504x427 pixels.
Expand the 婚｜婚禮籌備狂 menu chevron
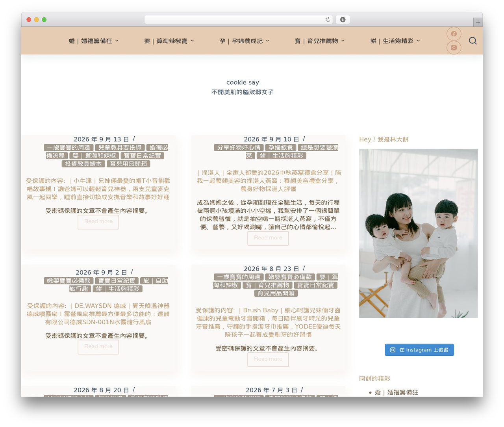117,41
